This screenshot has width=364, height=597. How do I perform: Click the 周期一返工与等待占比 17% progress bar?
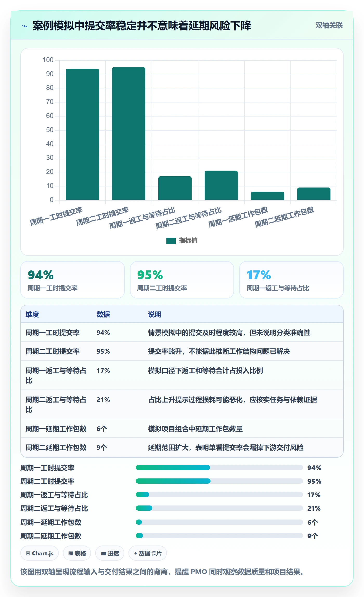[219, 495]
